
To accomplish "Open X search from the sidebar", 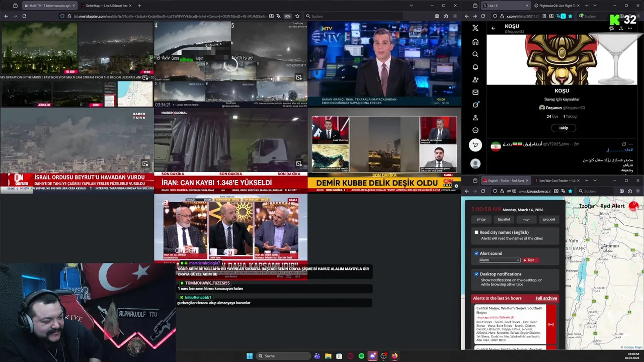I will click(475, 54).
